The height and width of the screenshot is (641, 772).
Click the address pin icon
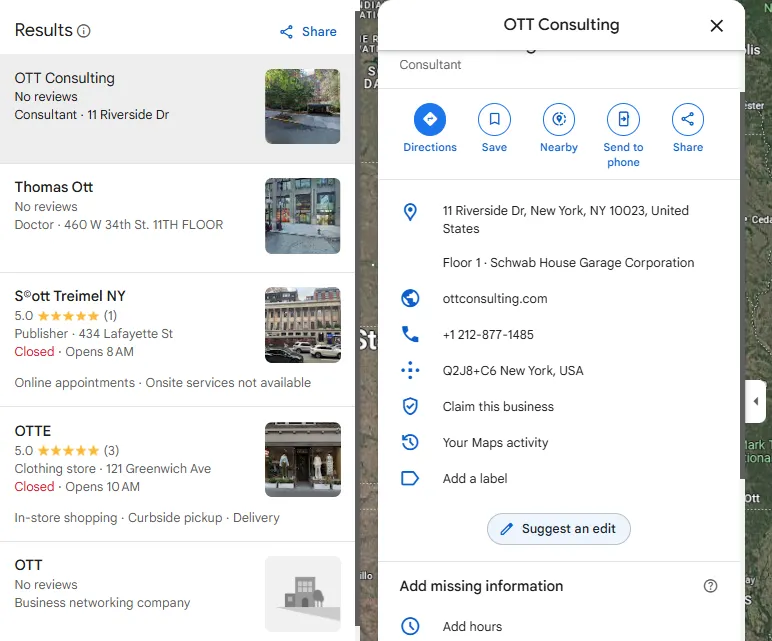pos(410,212)
